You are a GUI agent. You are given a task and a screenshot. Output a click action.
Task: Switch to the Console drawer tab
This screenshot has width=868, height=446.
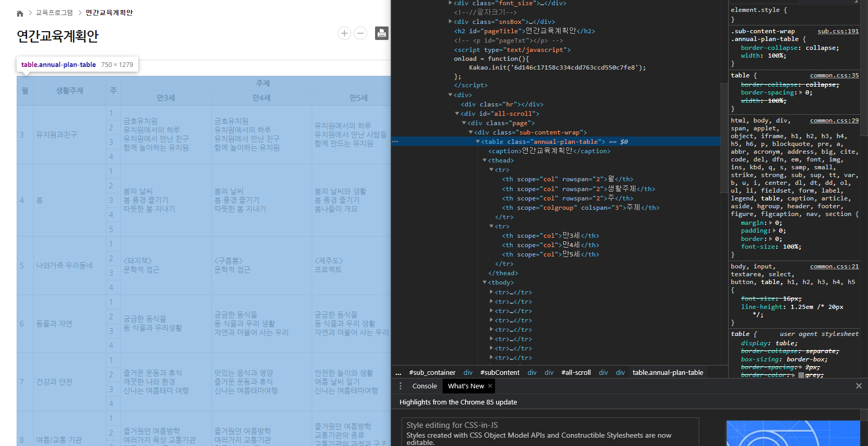[x=424, y=386]
